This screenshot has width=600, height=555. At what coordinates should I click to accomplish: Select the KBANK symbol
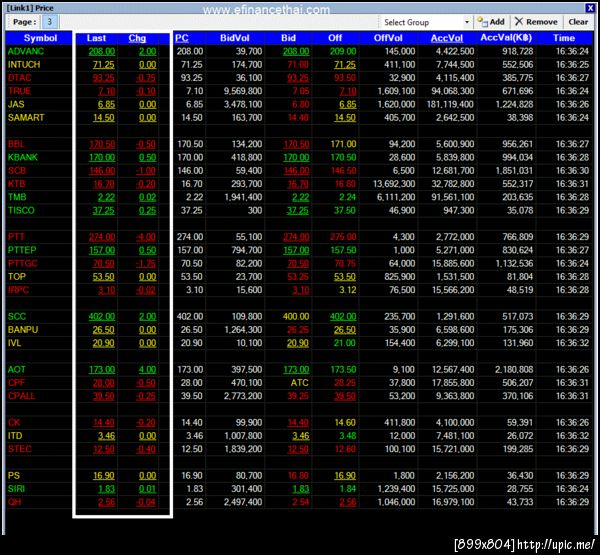pos(23,157)
